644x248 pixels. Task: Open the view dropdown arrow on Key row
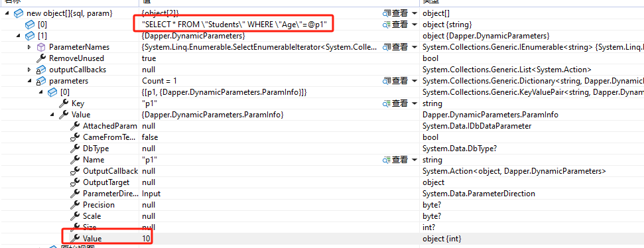pos(414,104)
